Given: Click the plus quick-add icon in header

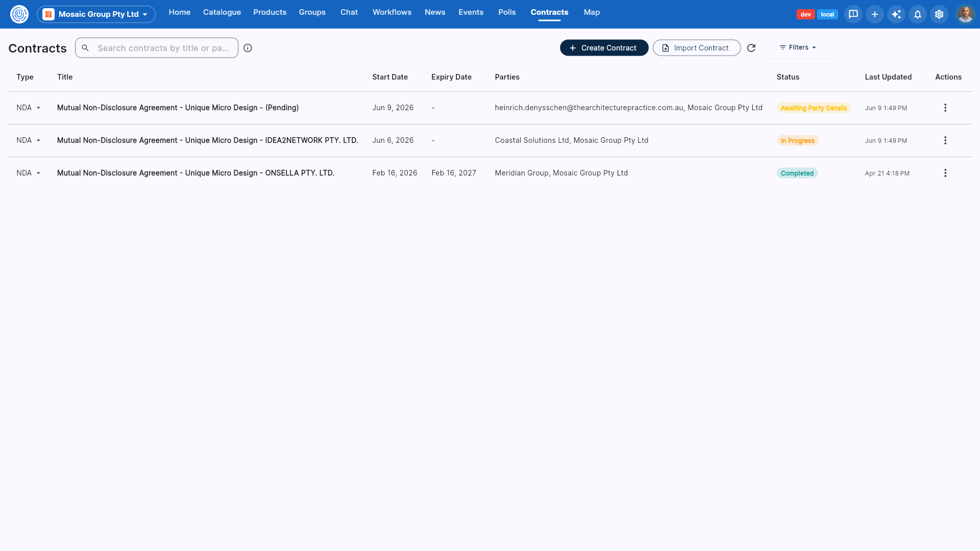Looking at the screenshot, I should 874,14.
